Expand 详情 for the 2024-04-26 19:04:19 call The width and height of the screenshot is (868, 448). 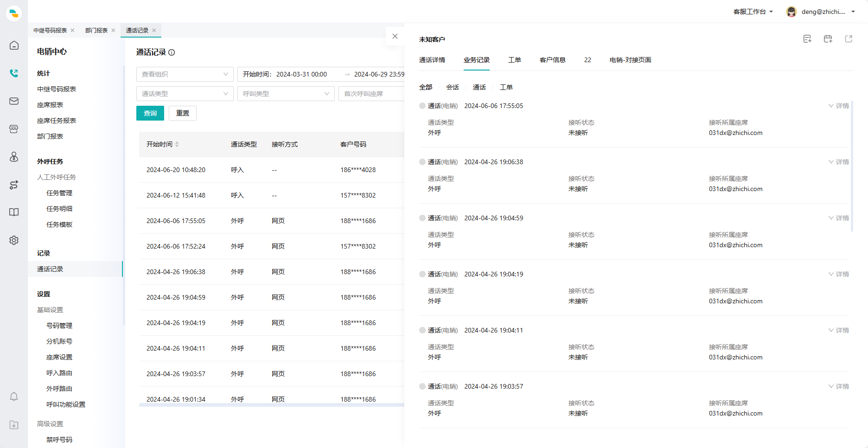point(839,274)
